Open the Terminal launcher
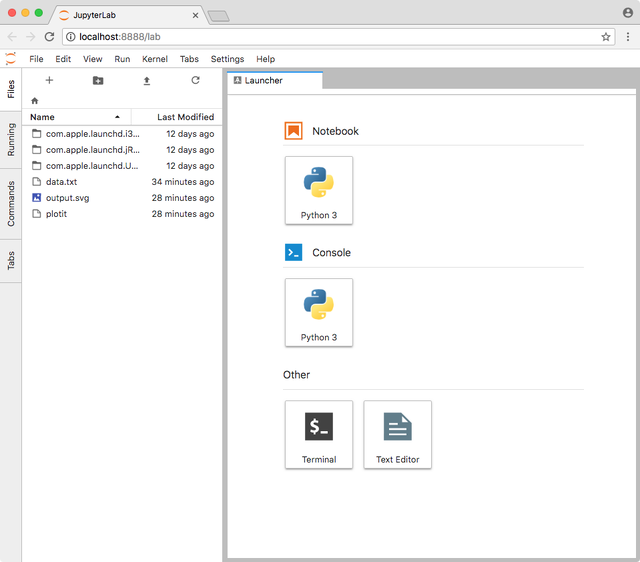The width and height of the screenshot is (640, 562). [319, 434]
